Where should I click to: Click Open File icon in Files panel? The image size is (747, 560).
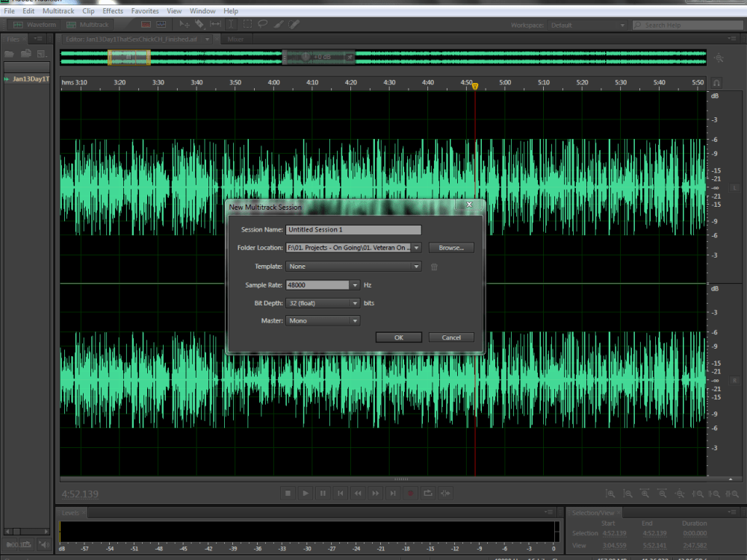(x=10, y=54)
